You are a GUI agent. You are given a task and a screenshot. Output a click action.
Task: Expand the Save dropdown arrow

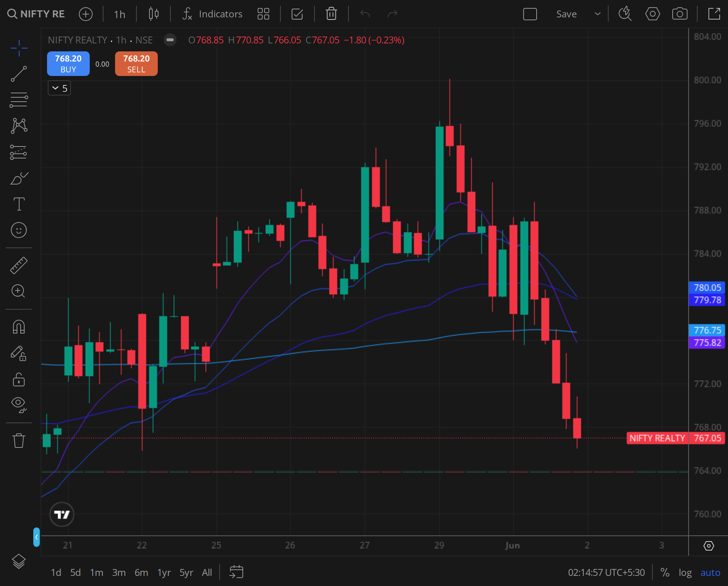598,14
